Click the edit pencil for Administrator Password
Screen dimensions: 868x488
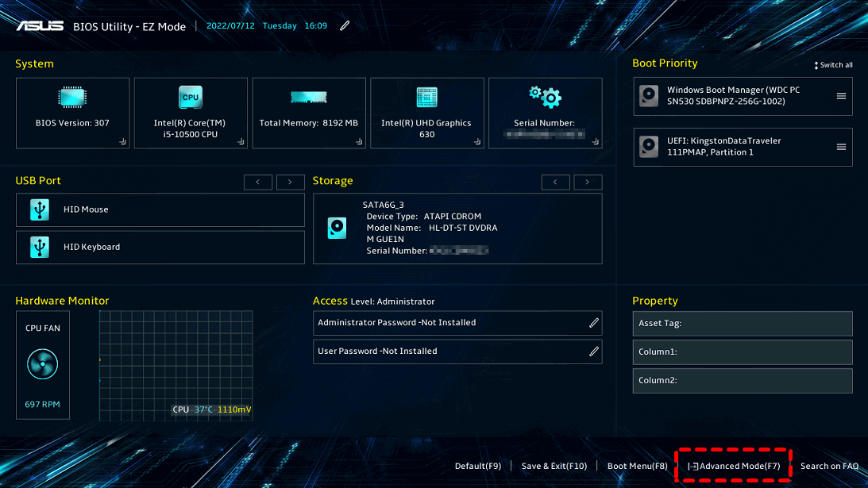tap(593, 323)
